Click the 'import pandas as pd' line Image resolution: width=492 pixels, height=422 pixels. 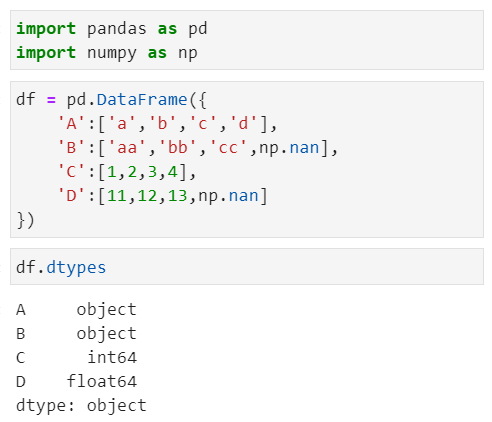112,29
